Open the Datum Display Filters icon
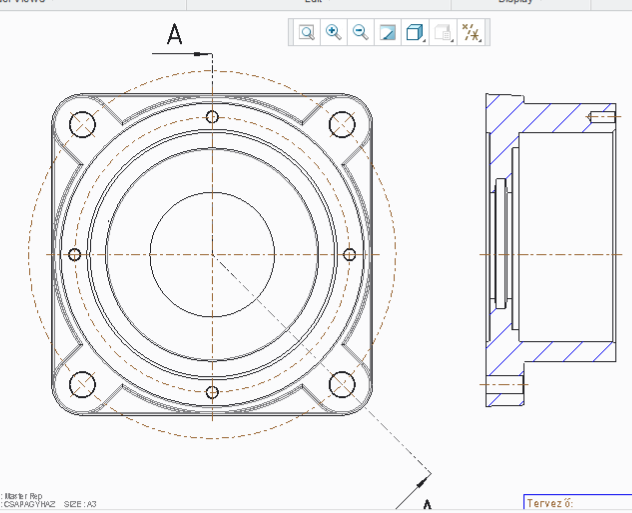Viewport: 632px width, 513px height. pyautogui.click(x=471, y=32)
